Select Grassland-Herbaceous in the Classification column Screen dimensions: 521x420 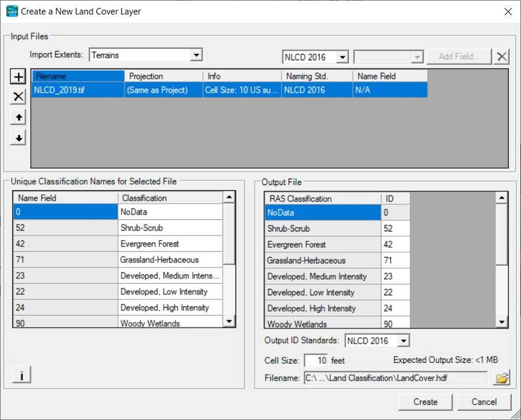click(170, 260)
